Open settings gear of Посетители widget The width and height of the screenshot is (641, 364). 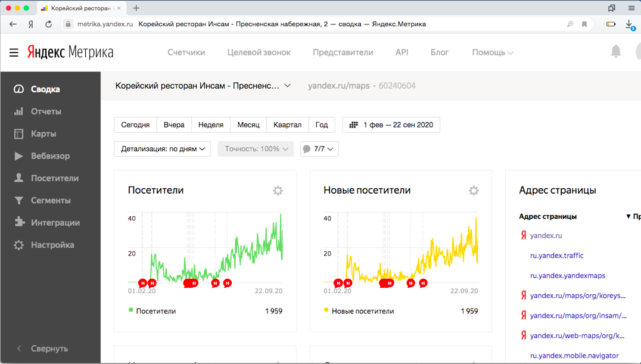point(278,191)
